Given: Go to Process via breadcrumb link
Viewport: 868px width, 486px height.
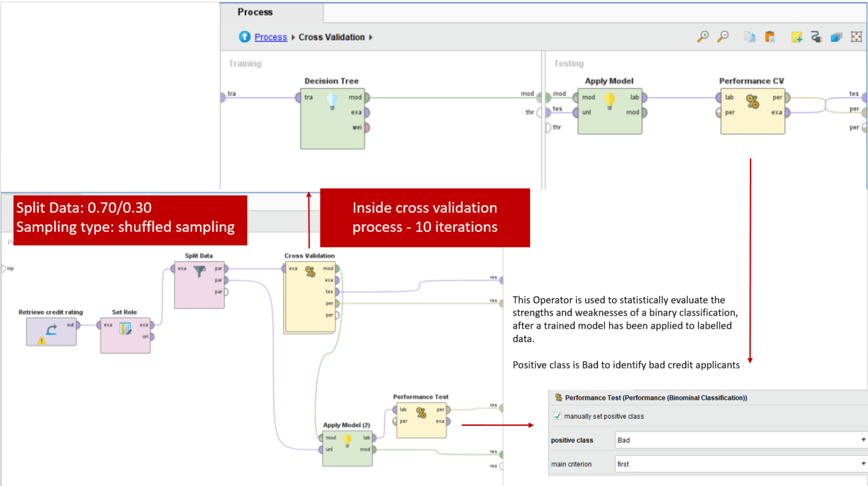Looking at the screenshot, I should (x=271, y=37).
